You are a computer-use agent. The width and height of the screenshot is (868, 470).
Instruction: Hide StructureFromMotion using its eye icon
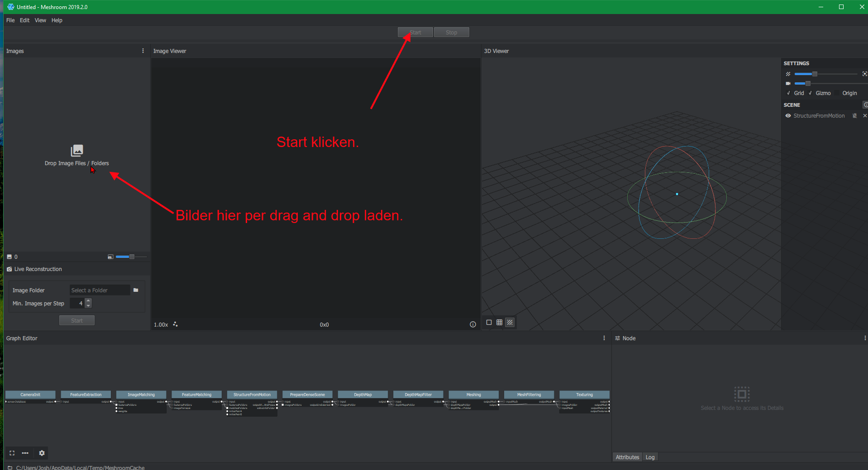click(788, 116)
